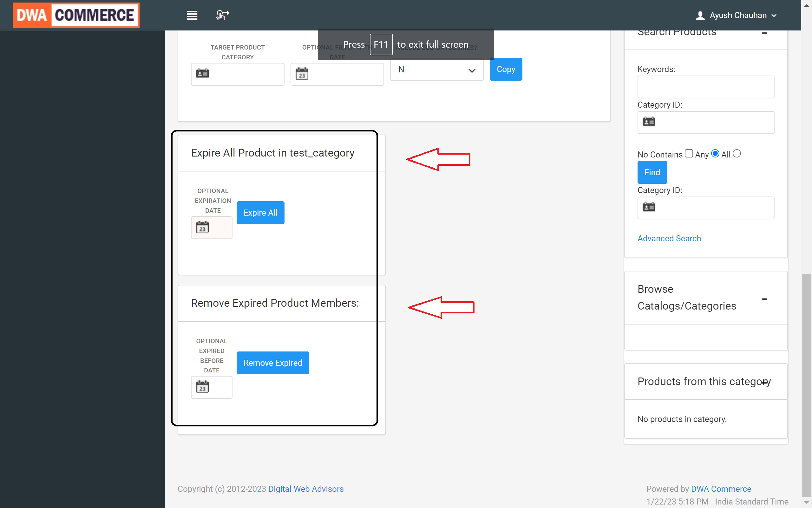Click 'Remove Expired Product Members:' heading

275,303
